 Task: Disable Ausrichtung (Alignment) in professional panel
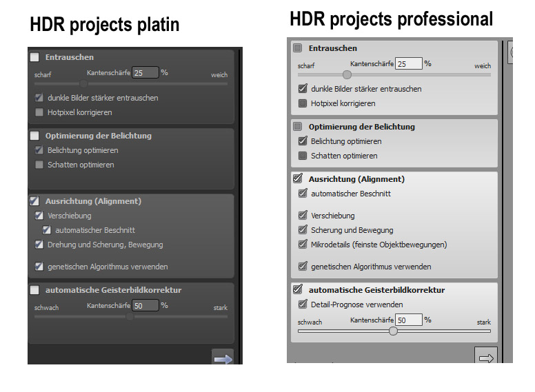tap(298, 178)
